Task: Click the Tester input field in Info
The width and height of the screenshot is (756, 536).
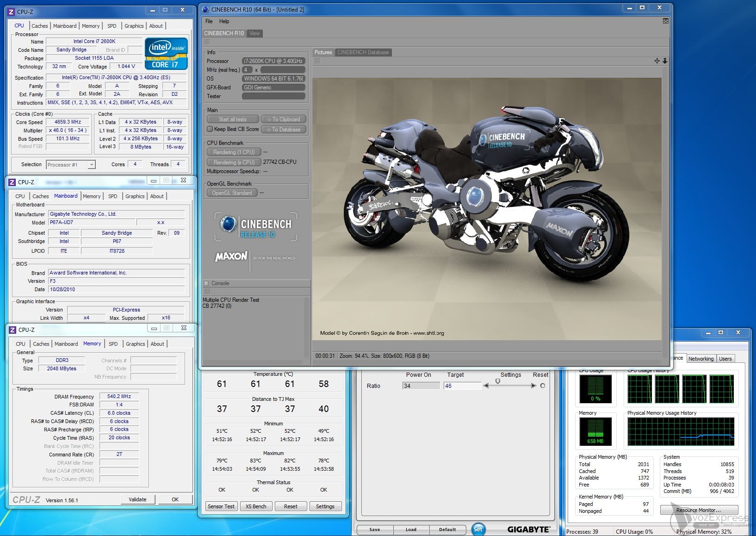Action: click(x=274, y=96)
